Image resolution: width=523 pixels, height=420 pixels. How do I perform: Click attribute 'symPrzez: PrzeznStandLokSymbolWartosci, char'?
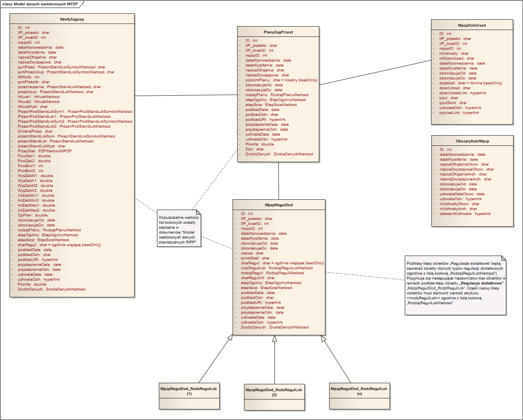(x=62, y=67)
